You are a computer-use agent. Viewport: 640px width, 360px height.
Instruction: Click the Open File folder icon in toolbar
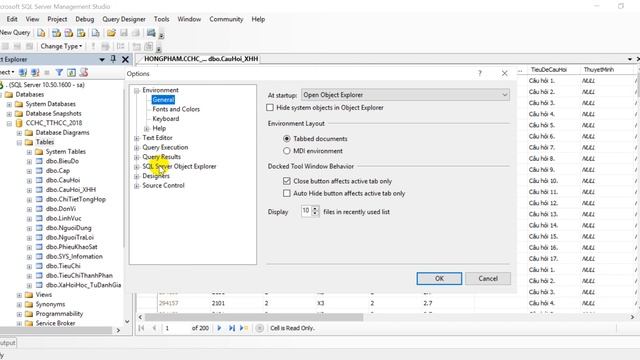point(111,33)
